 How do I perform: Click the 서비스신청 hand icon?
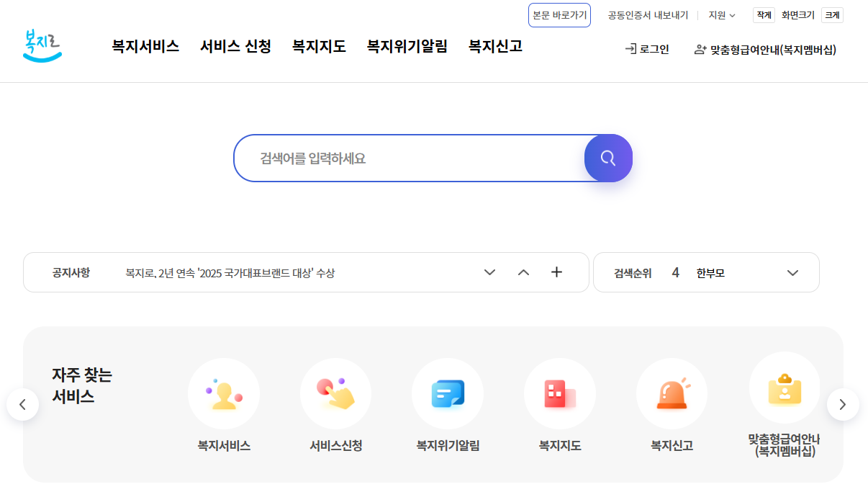335,393
